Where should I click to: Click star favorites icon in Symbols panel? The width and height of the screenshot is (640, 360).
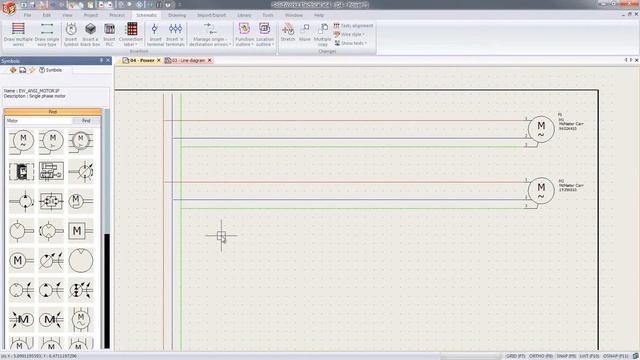tap(32, 70)
